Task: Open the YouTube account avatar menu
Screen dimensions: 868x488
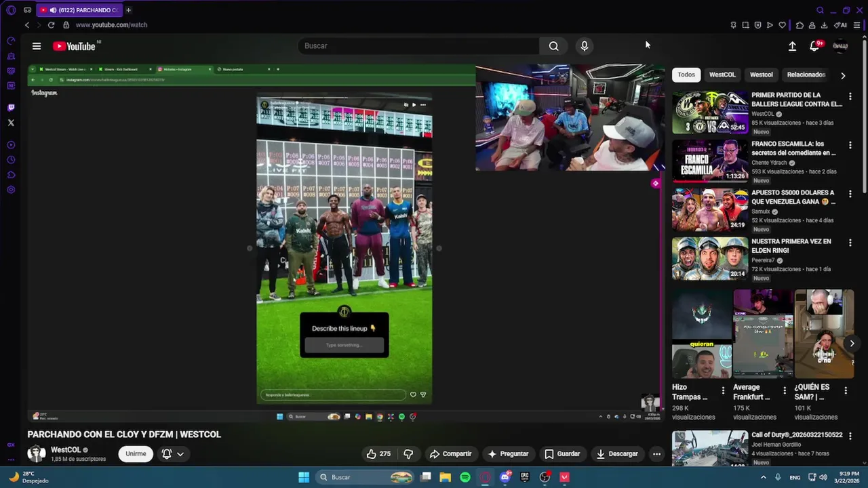Action: 840,46
